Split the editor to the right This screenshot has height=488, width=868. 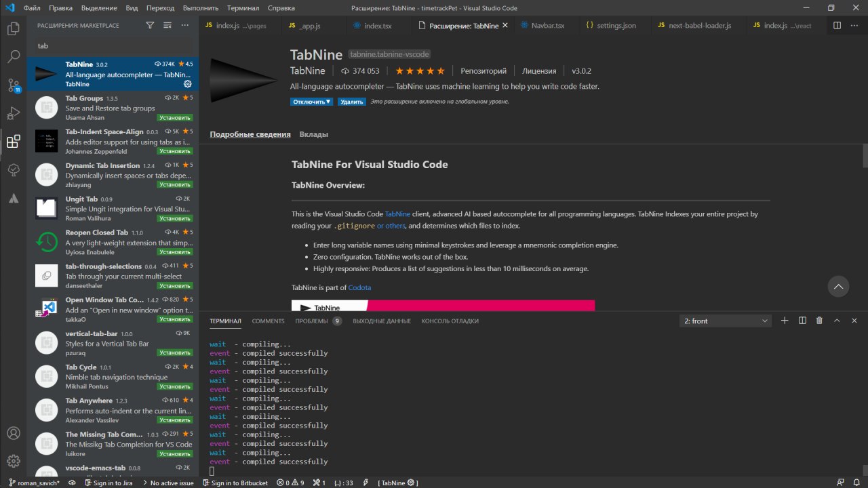click(837, 25)
